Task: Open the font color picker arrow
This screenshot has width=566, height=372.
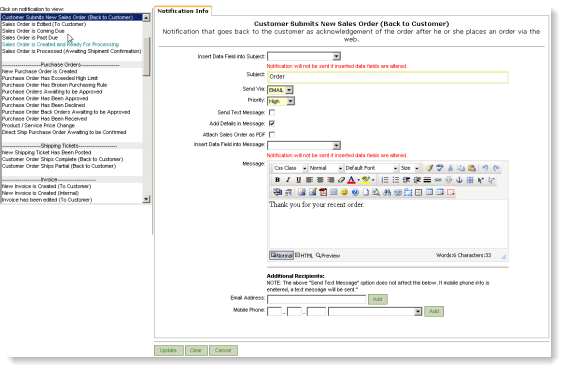Action: pyautogui.click(x=358, y=180)
